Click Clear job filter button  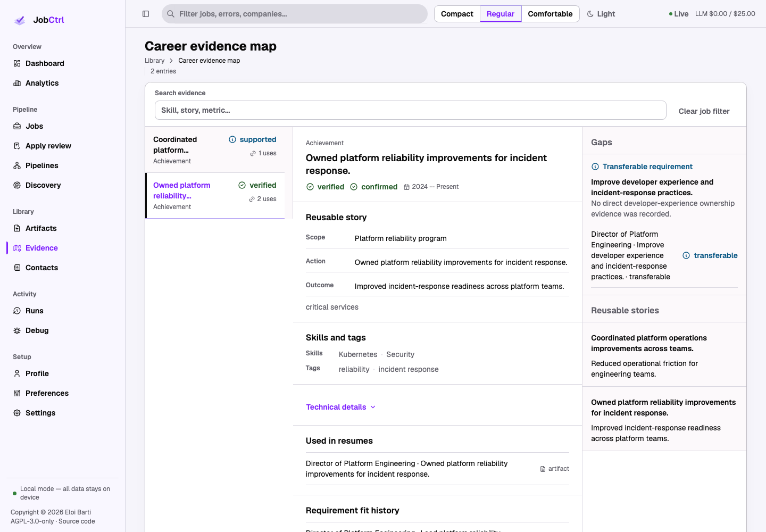pos(704,111)
